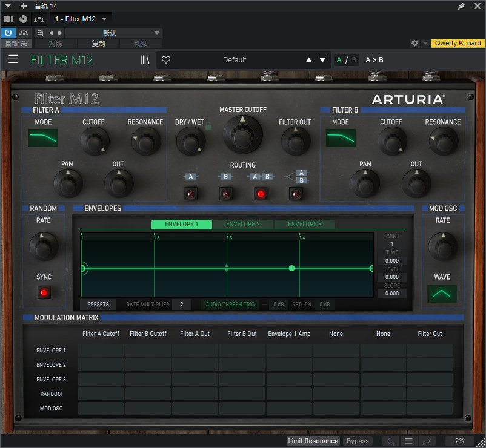The height and width of the screenshot is (448, 486).
Task: Click the Filter A mode display
Action: (43, 138)
